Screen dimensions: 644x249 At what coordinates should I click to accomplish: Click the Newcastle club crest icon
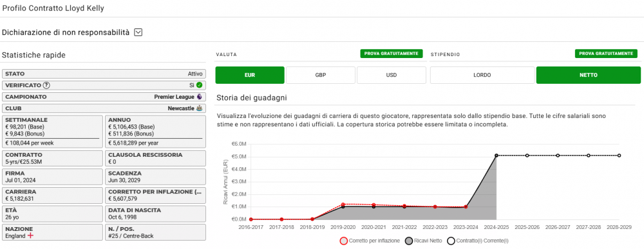pos(200,108)
